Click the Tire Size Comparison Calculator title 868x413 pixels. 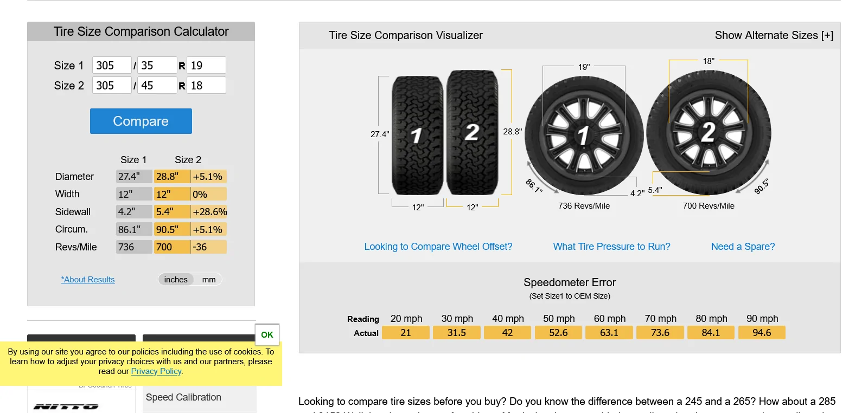[141, 31]
